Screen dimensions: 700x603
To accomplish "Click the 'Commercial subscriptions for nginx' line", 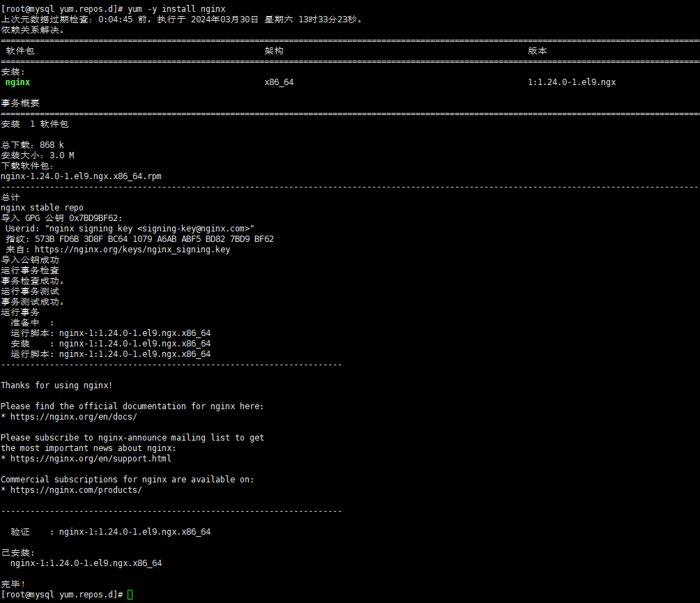I will click(x=127, y=480).
